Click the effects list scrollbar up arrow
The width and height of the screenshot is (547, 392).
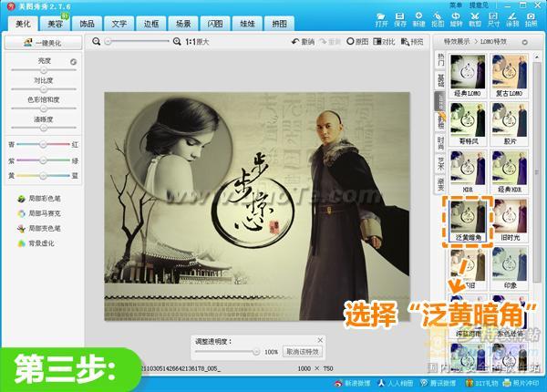[x=537, y=57]
